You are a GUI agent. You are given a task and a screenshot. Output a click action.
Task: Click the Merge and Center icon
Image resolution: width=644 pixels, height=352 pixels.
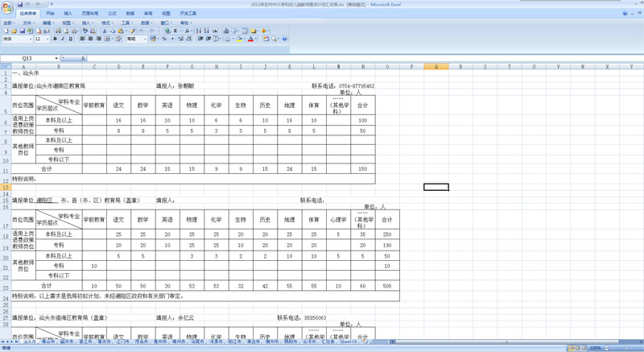[107, 39]
